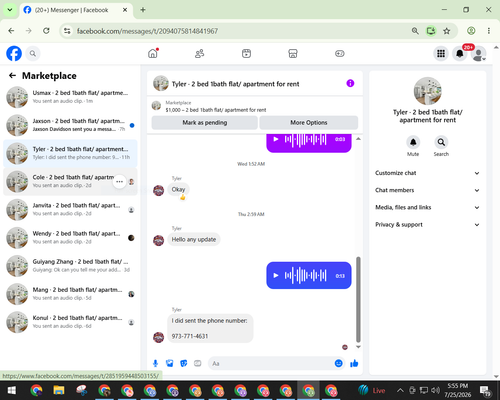Screen dimensions: 500x400
Task: Play the 0:03 purple audio clip
Action: [276, 139]
